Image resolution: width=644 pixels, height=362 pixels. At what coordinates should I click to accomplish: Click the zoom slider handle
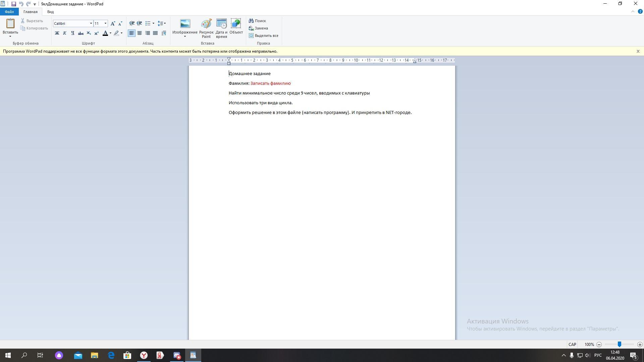(x=620, y=344)
